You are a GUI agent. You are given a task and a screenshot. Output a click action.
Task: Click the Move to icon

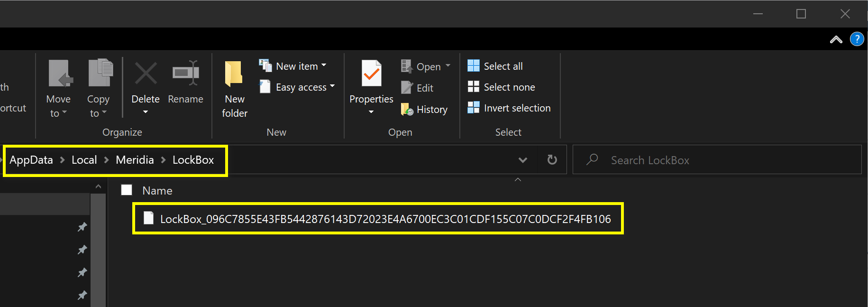tap(61, 73)
